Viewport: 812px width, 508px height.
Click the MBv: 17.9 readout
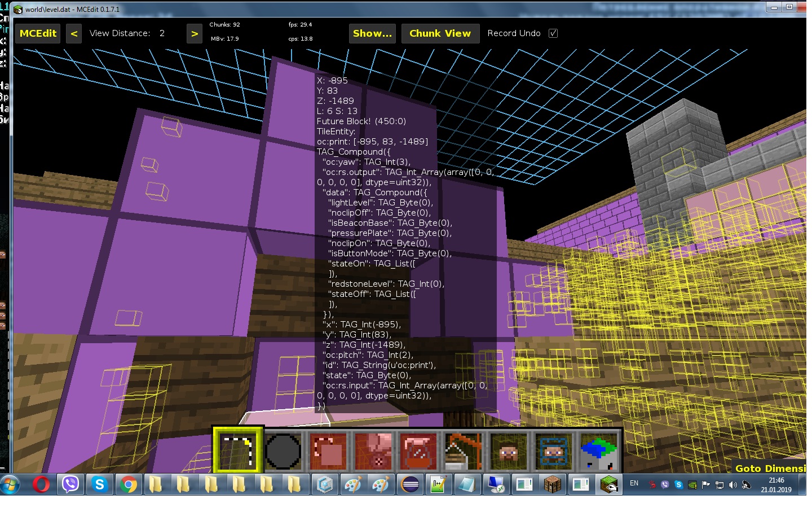(224, 39)
